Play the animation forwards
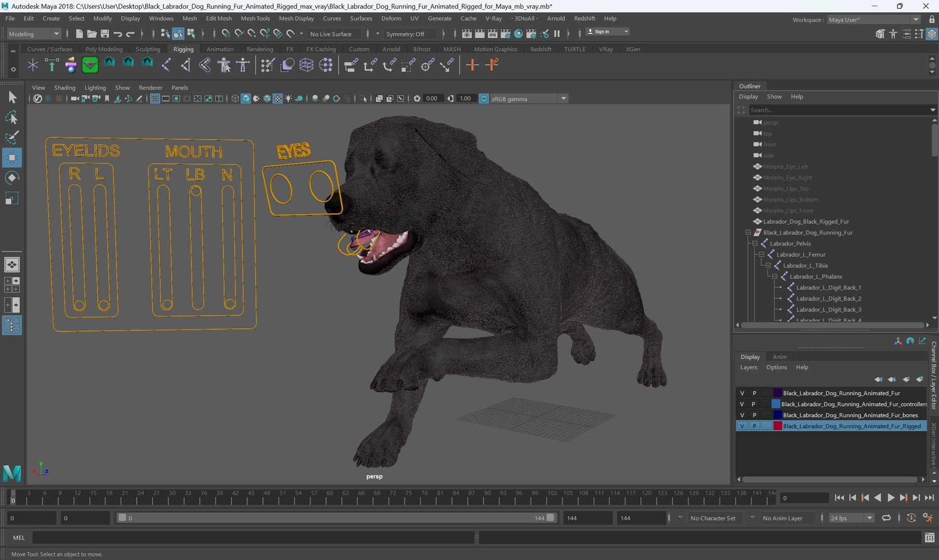This screenshot has height=560, width=939. click(x=890, y=497)
